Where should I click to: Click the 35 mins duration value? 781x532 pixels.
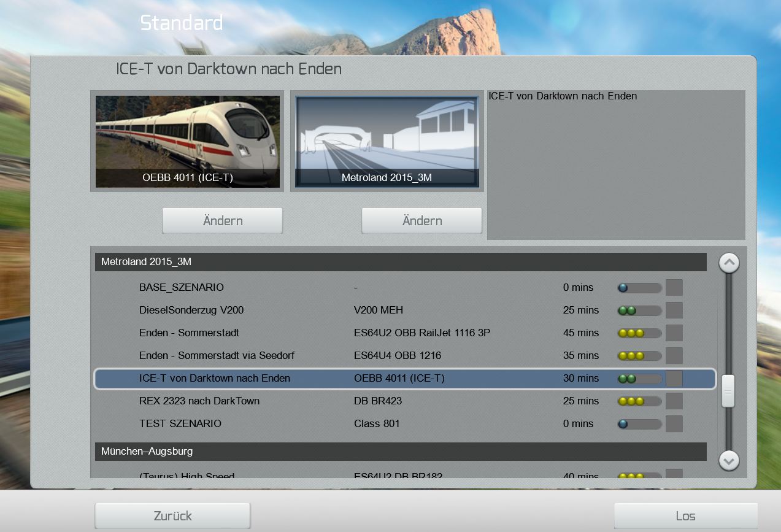coord(581,355)
